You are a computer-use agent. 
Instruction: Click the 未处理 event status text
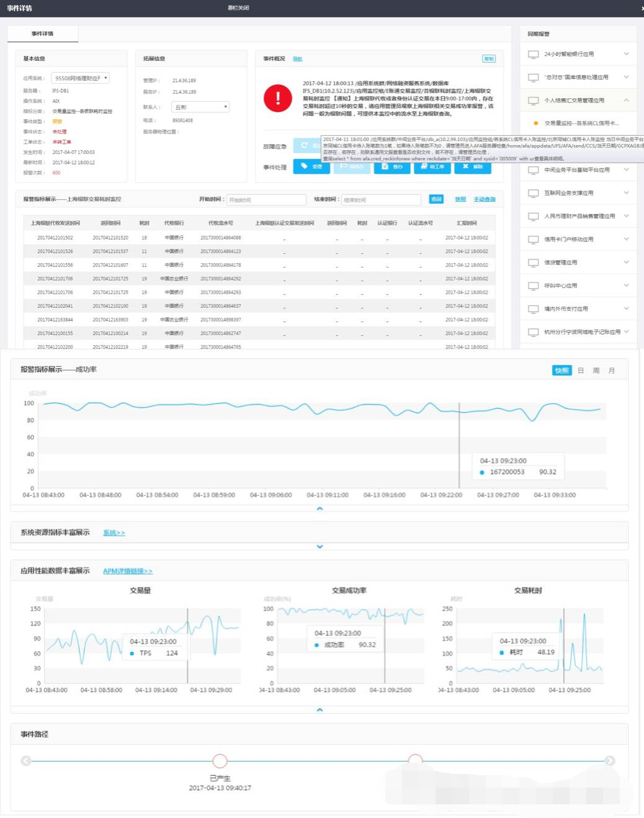point(60,132)
